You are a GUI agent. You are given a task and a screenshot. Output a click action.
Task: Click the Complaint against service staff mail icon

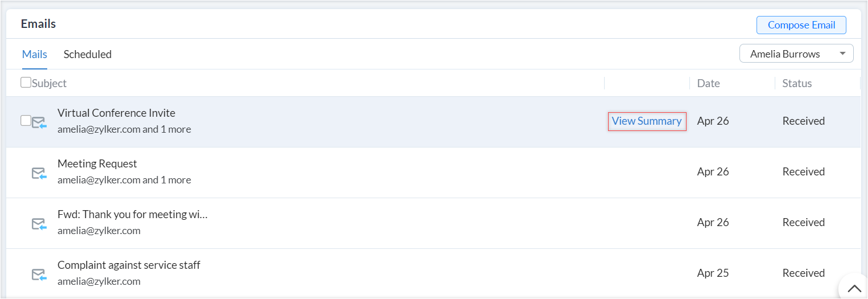click(x=39, y=275)
